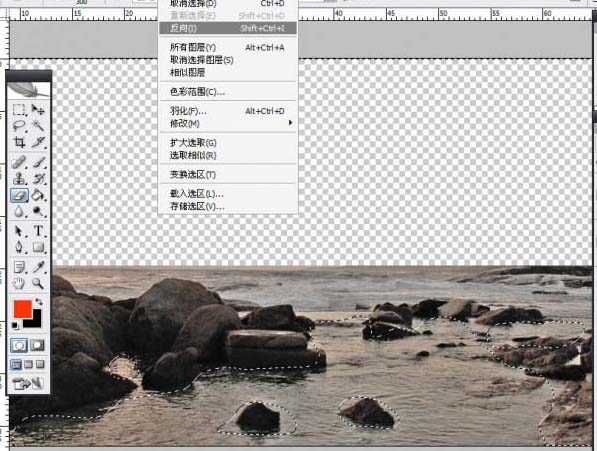
Task: Choose Full Screen Mode with Menu Bar
Action: click(28, 365)
